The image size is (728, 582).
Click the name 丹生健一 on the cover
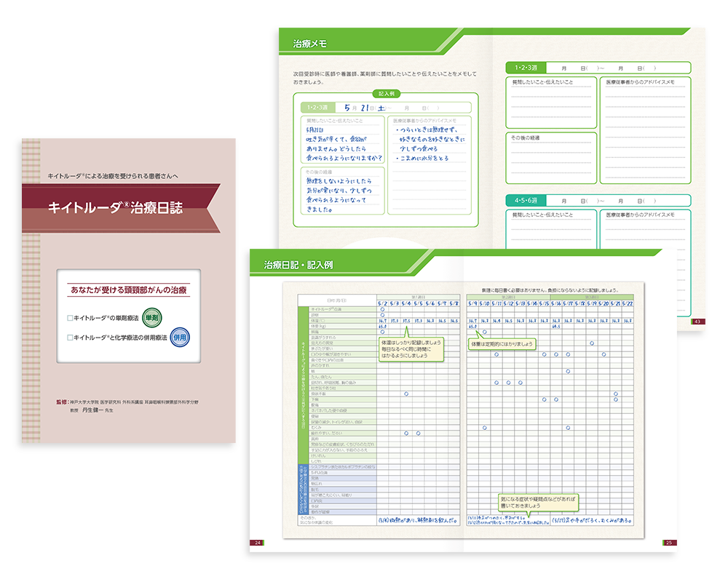click(92, 410)
